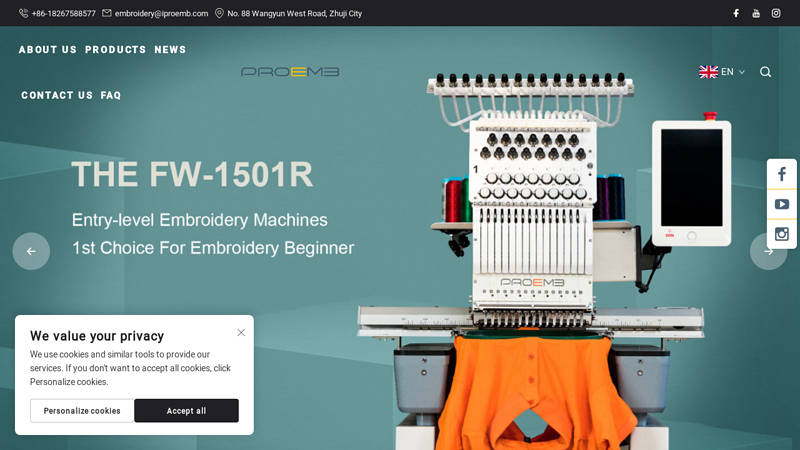Open the About Us menu
Screen dimensions: 800x450
tap(48, 49)
